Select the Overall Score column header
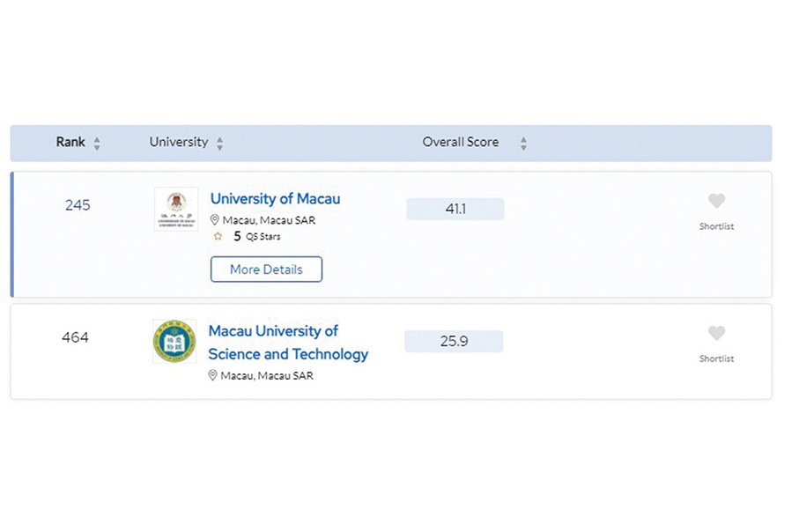Viewport: 799px width, 532px height. pyautogui.click(x=460, y=142)
